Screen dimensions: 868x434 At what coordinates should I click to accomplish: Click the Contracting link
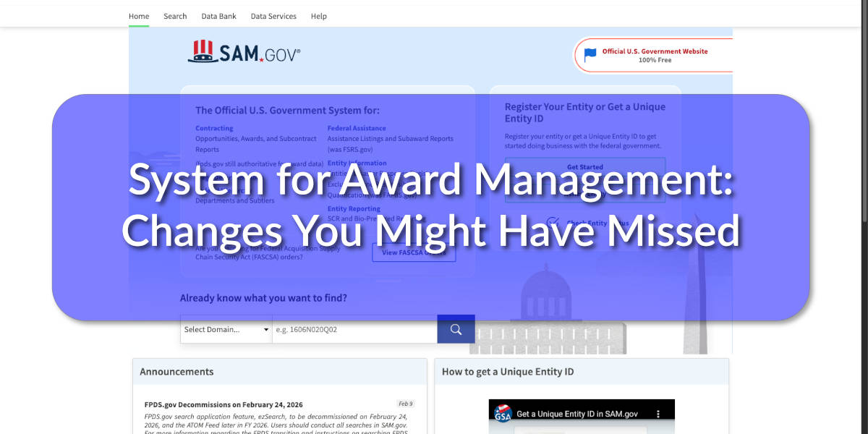point(214,128)
